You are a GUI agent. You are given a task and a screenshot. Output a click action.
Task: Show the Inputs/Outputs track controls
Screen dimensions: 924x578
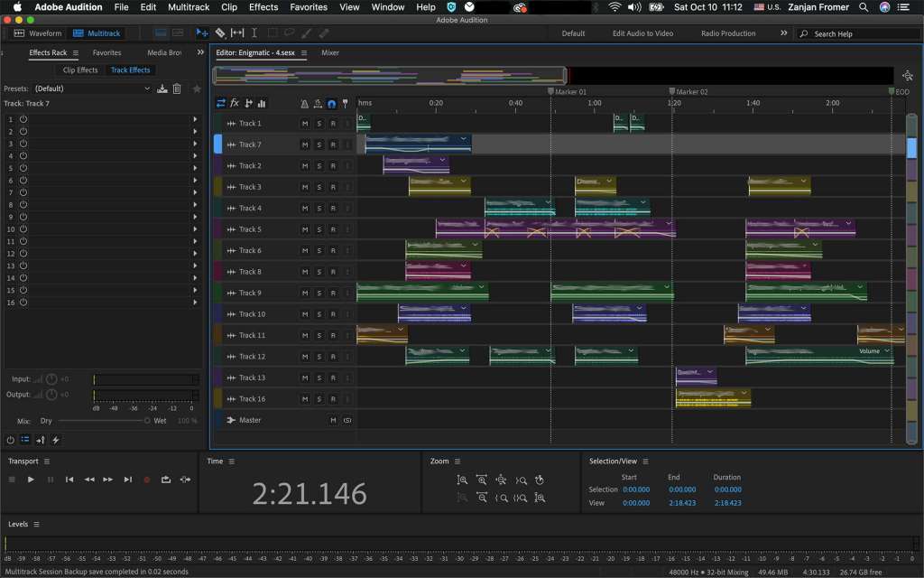pos(220,103)
